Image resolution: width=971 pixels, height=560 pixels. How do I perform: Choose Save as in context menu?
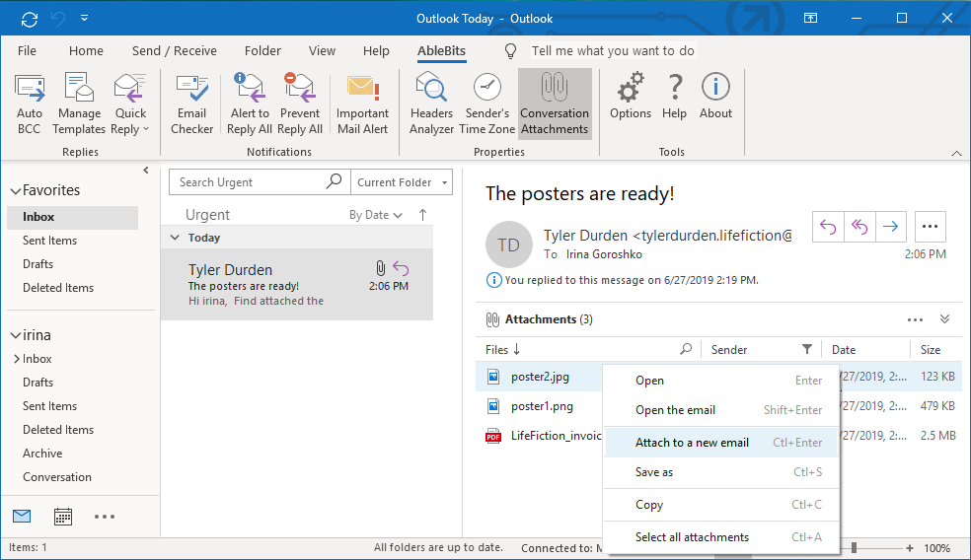[x=721, y=472]
